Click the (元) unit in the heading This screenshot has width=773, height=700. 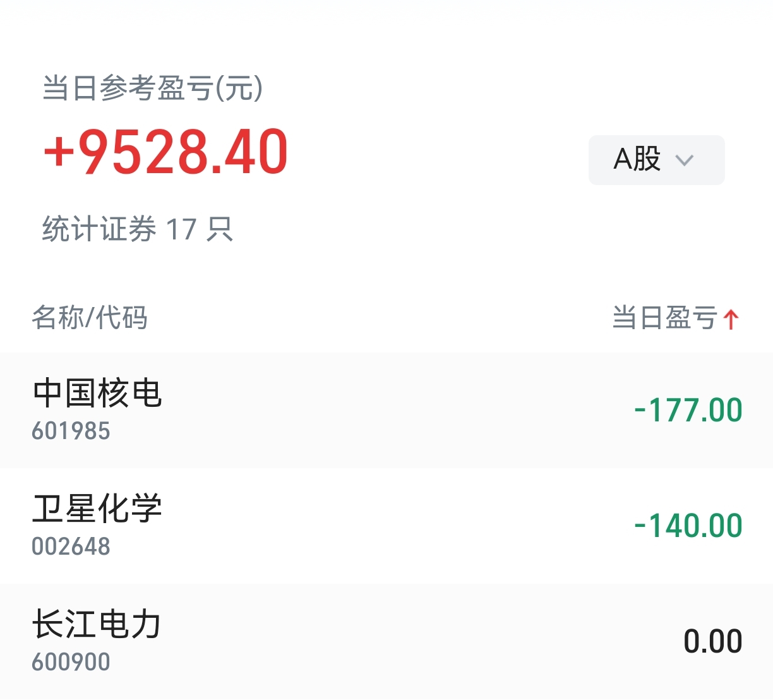pos(239,88)
